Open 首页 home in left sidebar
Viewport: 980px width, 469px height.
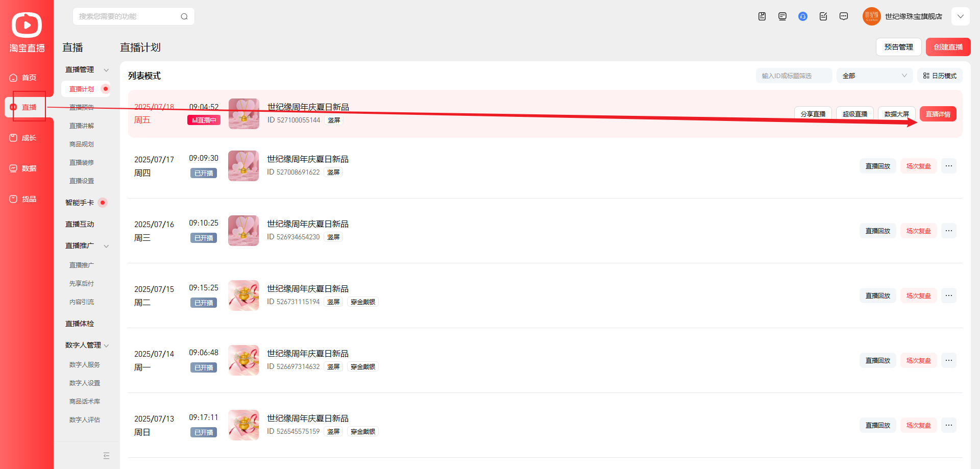(x=23, y=78)
